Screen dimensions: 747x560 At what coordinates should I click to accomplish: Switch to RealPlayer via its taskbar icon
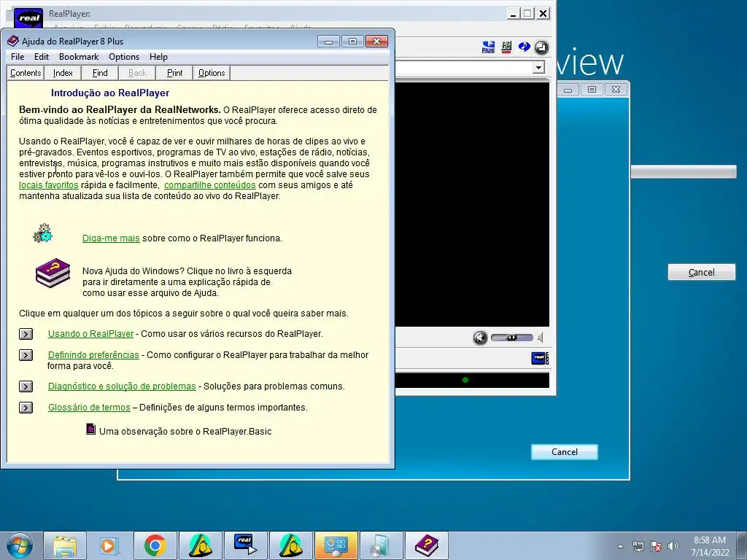(245, 545)
